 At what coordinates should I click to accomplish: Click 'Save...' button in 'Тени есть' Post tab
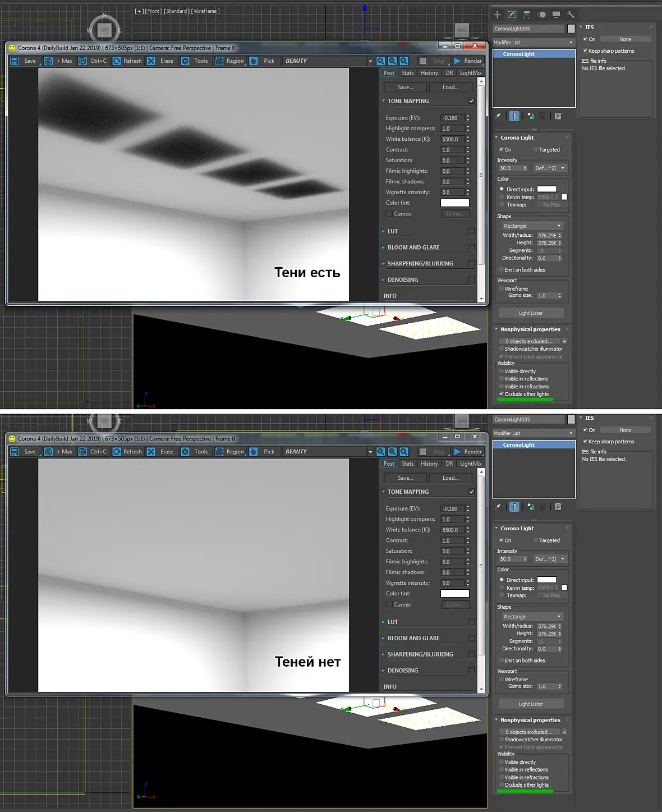[x=405, y=87]
